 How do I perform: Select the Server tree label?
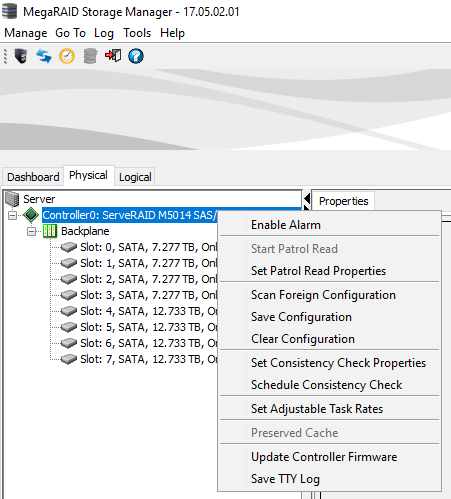tap(39, 199)
